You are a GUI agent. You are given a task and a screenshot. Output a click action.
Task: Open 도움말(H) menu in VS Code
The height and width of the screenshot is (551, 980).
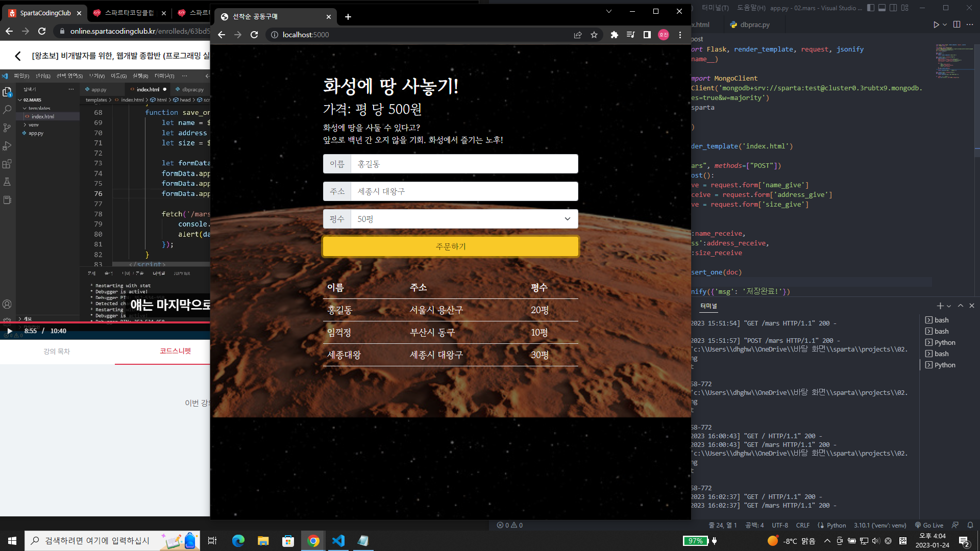(x=751, y=8)
